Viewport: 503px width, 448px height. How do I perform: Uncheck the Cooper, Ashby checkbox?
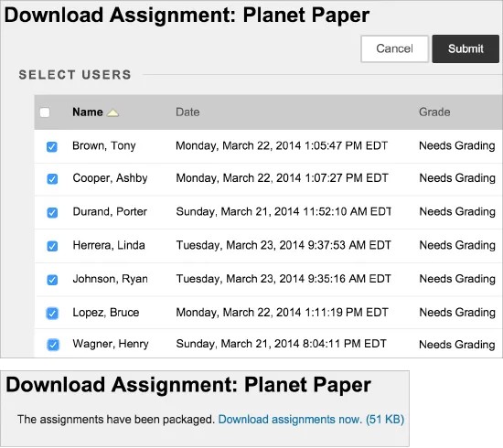point(52,179)
